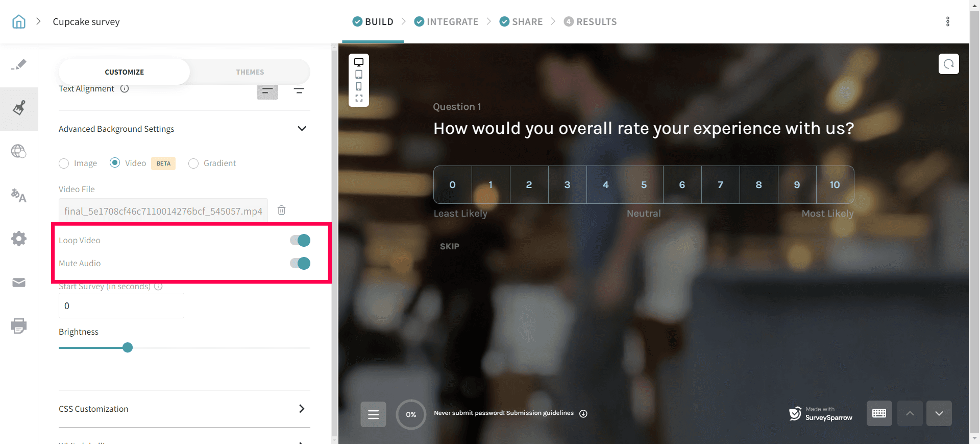Open the keyboard shortcuts icon
The height and width of the screenshot is (444, 980).
click(x=879, y=413)
